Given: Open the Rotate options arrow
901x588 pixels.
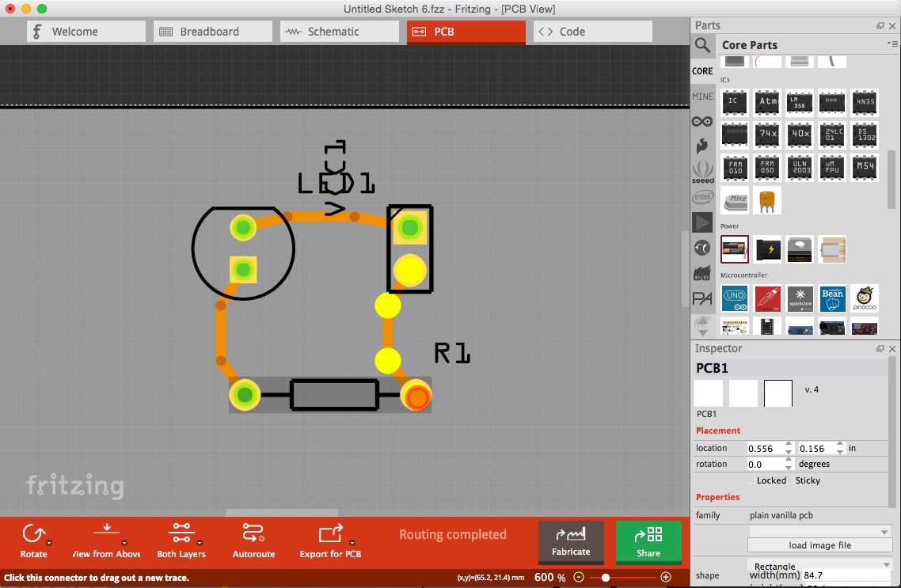Looking at the screenshot, I should (49, 543).
